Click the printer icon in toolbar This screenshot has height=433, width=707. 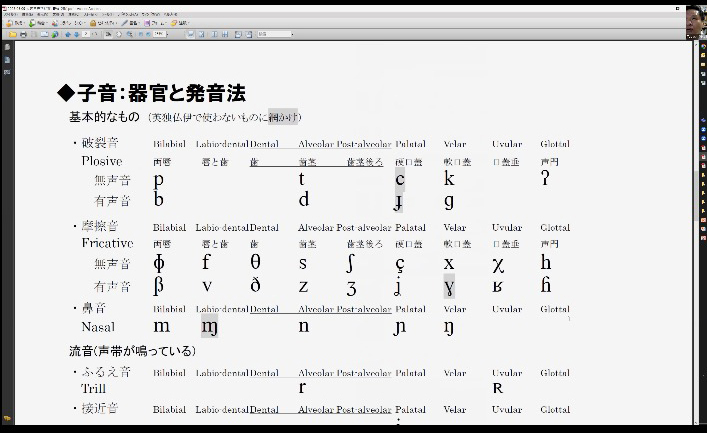[23, 34]
